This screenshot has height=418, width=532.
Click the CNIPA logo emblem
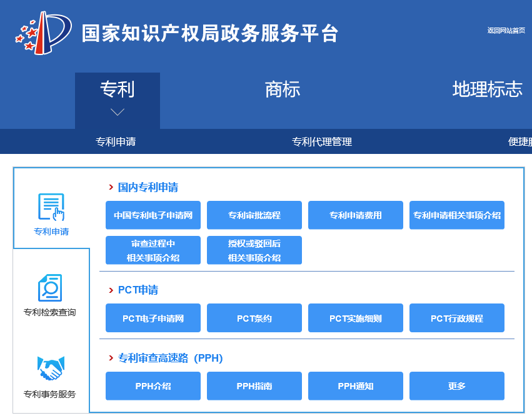point(43,33)
